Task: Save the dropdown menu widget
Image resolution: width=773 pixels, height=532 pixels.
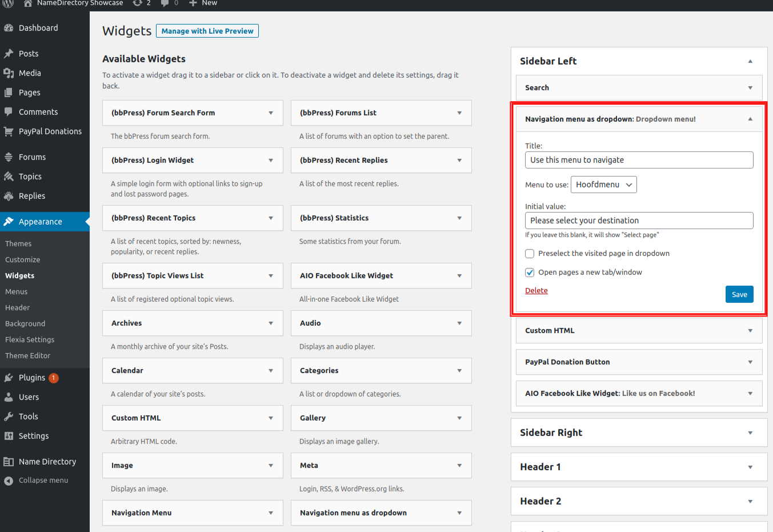Action: 739,294
